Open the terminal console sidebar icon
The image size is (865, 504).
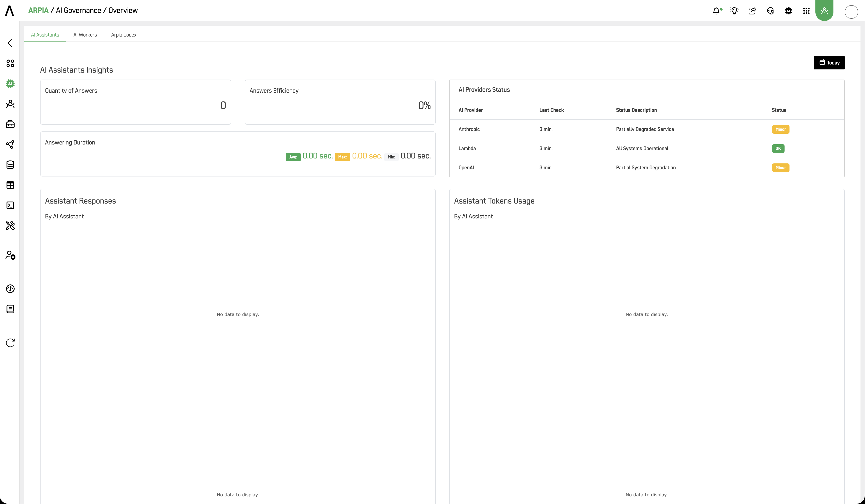point(10,205)
